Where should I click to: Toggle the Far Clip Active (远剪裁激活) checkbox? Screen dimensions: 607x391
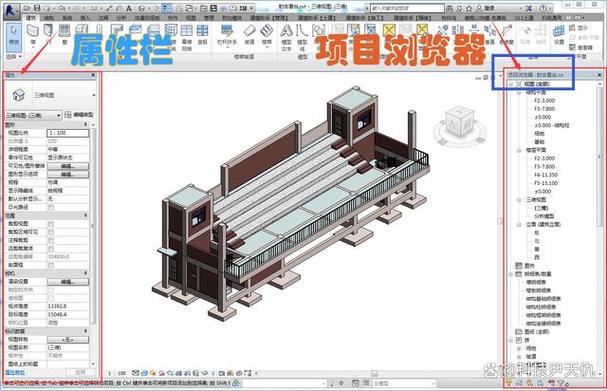point(51,249)
